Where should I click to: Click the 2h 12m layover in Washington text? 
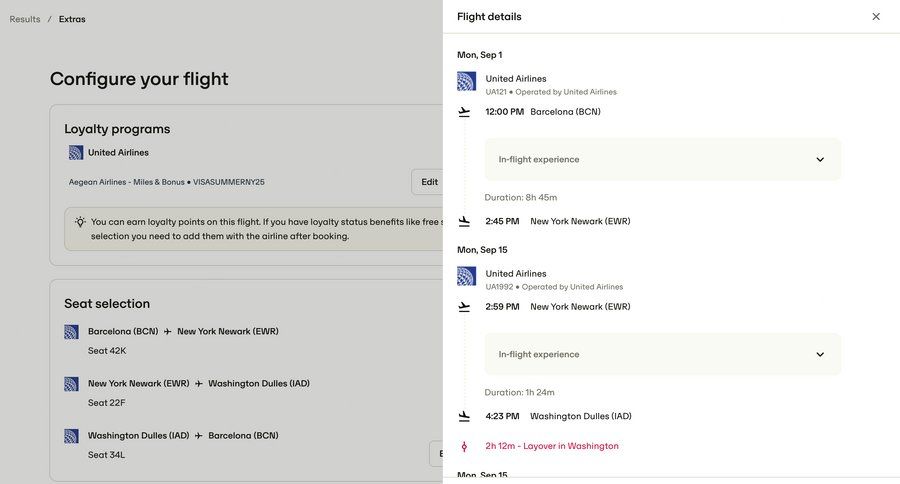click(x=552, y=446)
